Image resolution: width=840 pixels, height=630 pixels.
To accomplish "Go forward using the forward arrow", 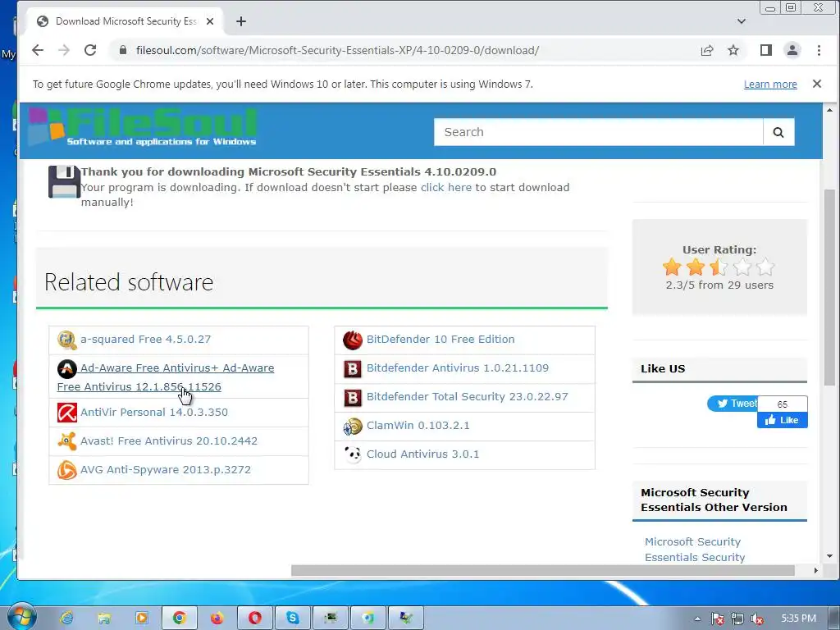I will [64, 50].
